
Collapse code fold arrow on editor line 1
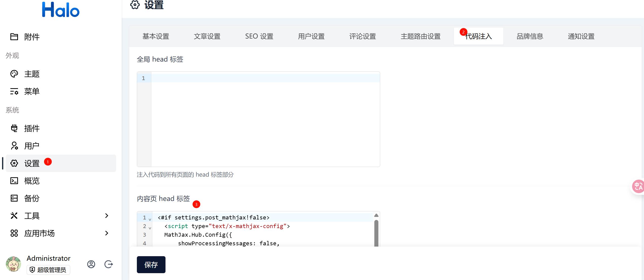(150, 218)
